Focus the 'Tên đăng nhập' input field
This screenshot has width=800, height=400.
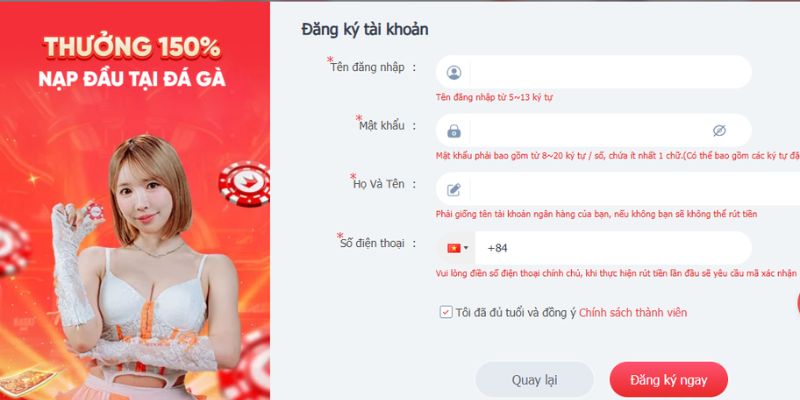[x=593, y=72]
